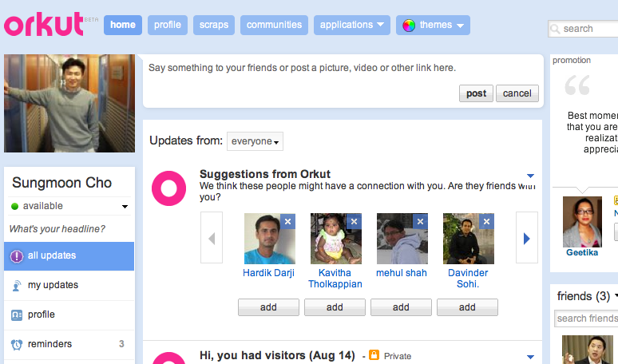Click the Orkut logo
618x364 pixels.
[43, 24]
